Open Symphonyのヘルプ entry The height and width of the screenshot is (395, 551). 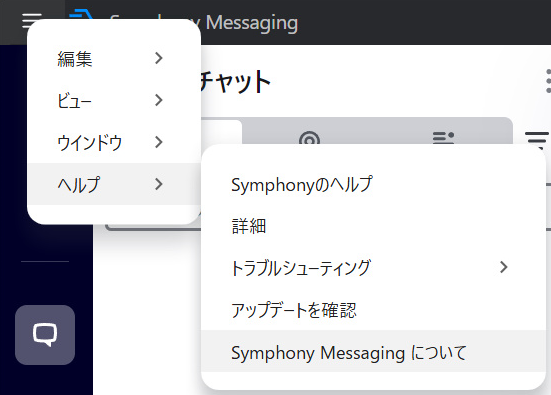(374, 184)
